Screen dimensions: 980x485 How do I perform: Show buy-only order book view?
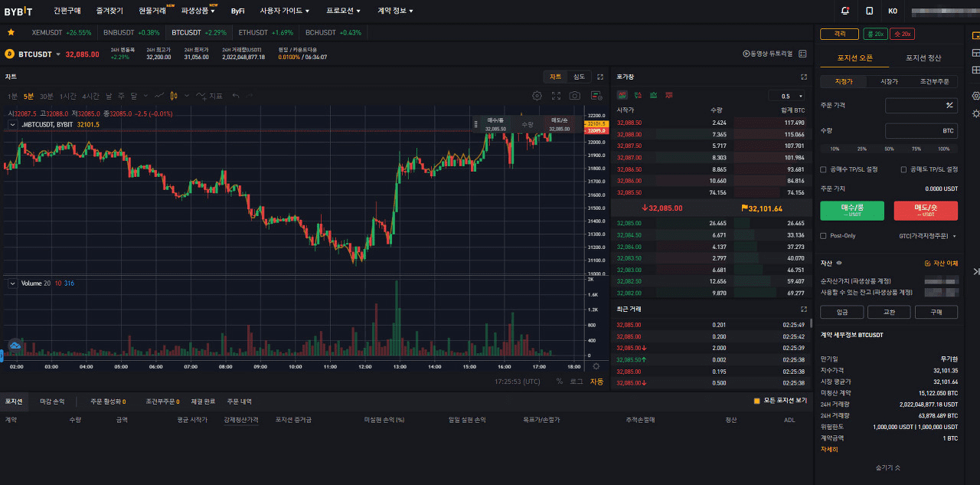[x=654, y=95]
